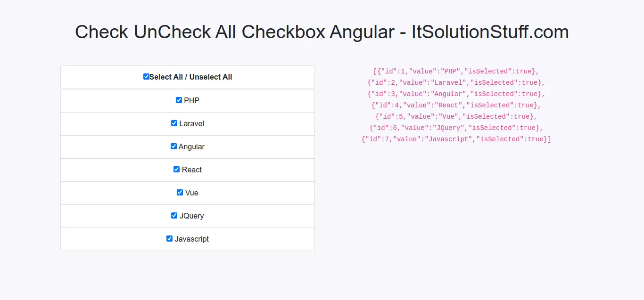Click the React list row
Image resolution: width=644 pixels, height=300 pixels.
pyautogui.click(x=188, y=170)
